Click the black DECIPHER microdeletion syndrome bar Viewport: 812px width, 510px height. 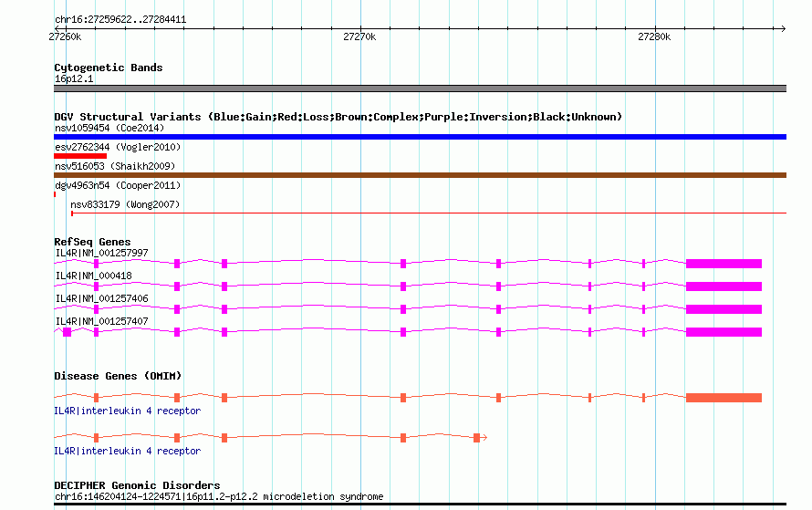click(x=420, y=504)
